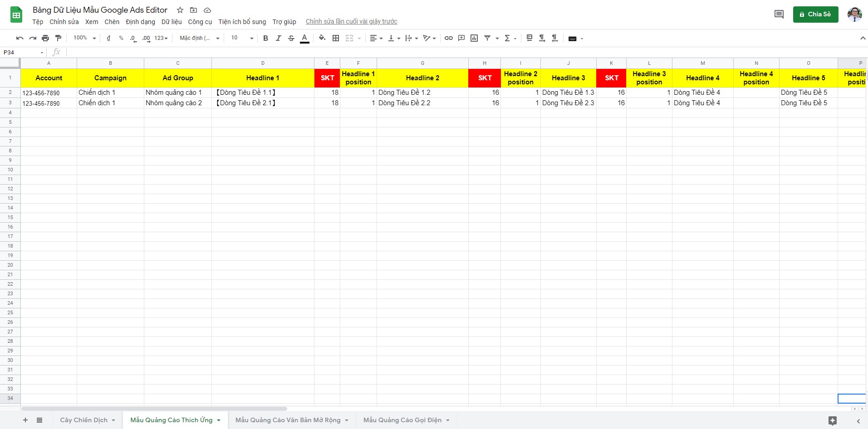Image resolution: width=868 pixels, height=429 pixels.
Task: Open comment history icon at top right
Action: click(779, 15)
